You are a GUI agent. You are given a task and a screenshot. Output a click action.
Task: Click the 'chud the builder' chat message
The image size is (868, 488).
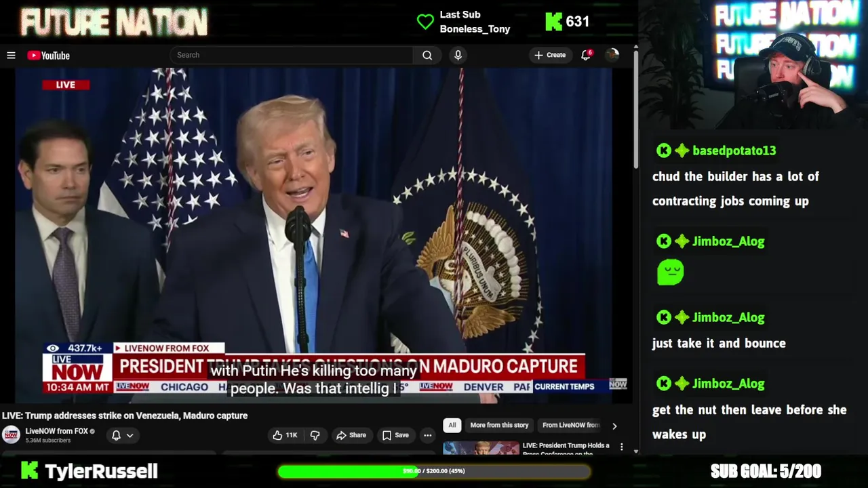click(736, 188)
